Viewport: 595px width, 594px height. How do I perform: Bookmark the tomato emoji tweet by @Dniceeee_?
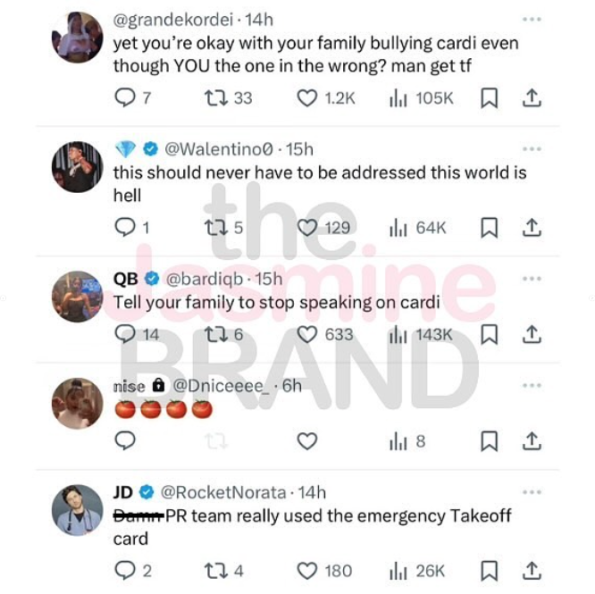[x=489, y=441]
